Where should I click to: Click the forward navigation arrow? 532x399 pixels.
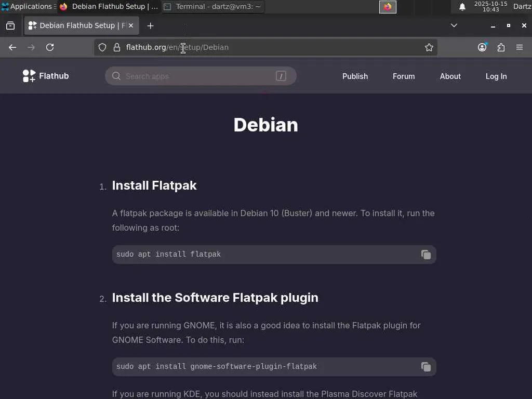pos(31,47)
